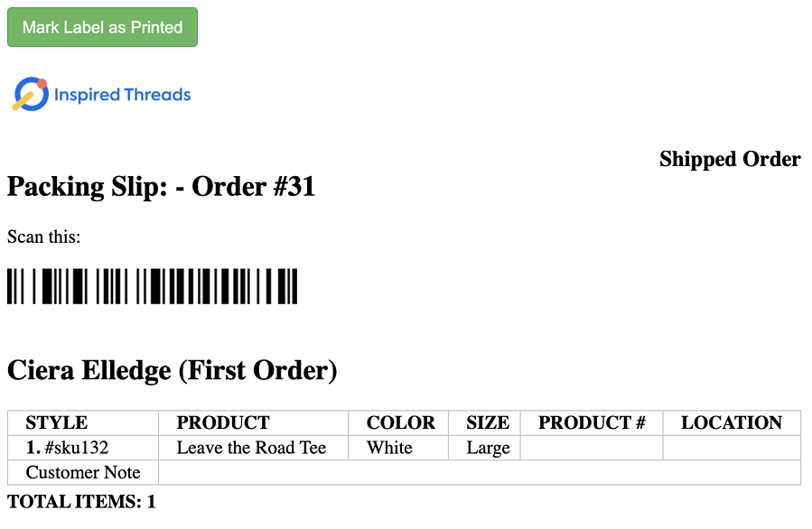Click the Mark Label as Printed button

point(103,27)
